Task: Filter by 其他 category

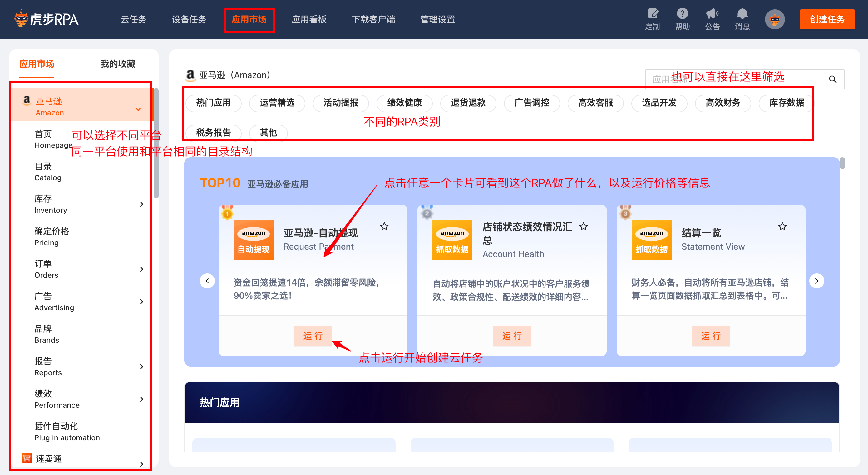Action: tap(268, 132)
